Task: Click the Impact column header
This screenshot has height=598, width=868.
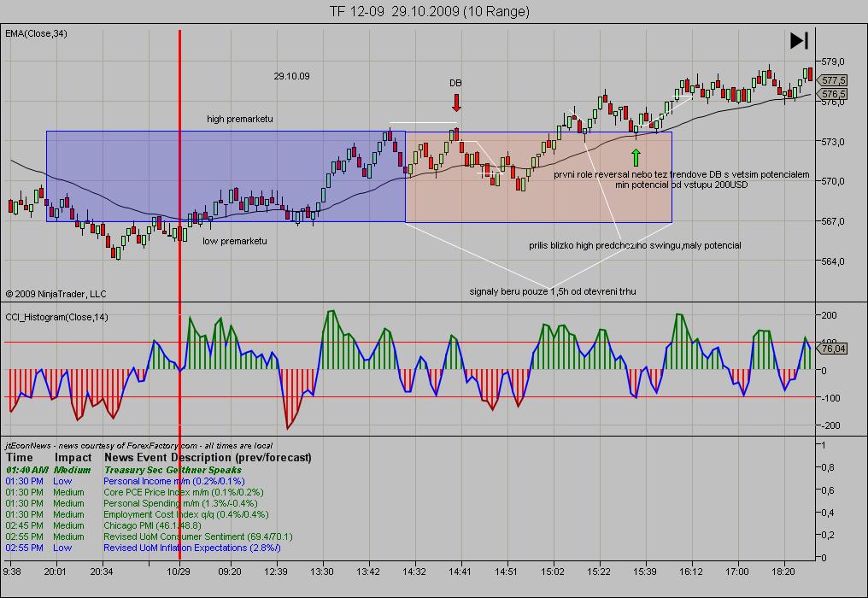Action: 73,457
